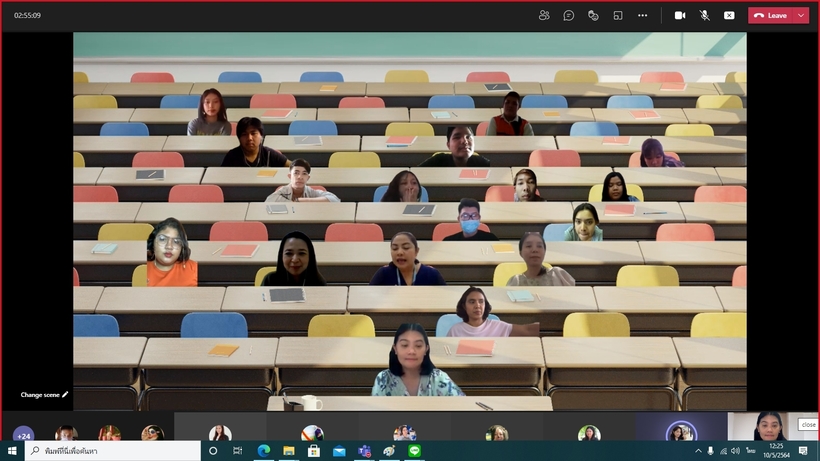Screen dimensions: 820x461
Task: Toggle the share content tray
Action: click(729, 15)
